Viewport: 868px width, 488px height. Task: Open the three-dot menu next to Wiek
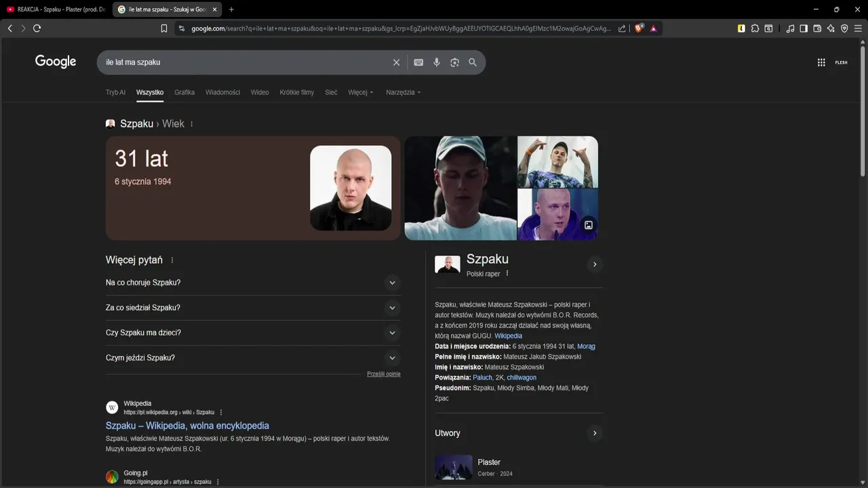coord(192,124)
